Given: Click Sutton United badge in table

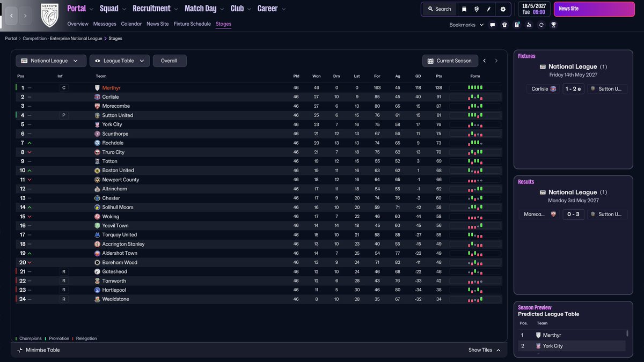Looking at the screenshot, I should coord(97,115).
